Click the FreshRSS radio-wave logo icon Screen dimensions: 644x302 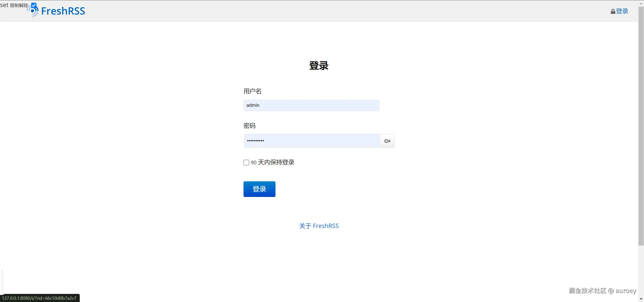tap(33, 11)
